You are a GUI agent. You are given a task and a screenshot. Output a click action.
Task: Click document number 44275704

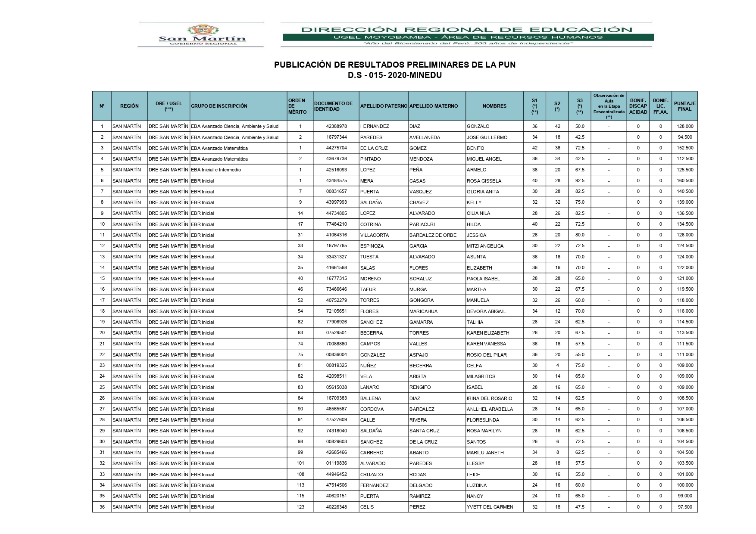pos(336,148)
